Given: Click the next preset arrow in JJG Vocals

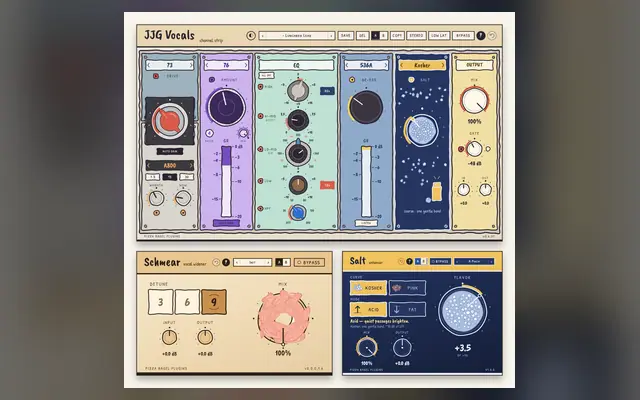Looking at the screenshot, I should click(x=331, y=36).
